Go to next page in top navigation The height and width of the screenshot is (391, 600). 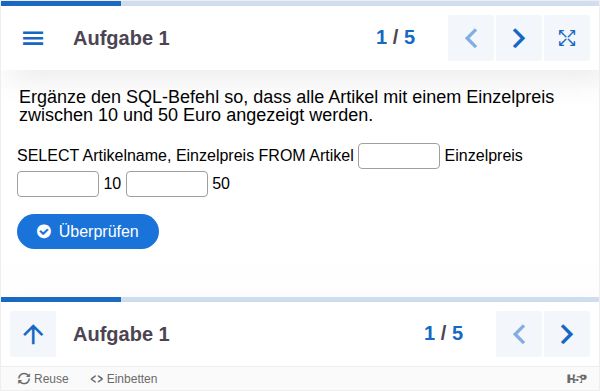tap(518, 38)
